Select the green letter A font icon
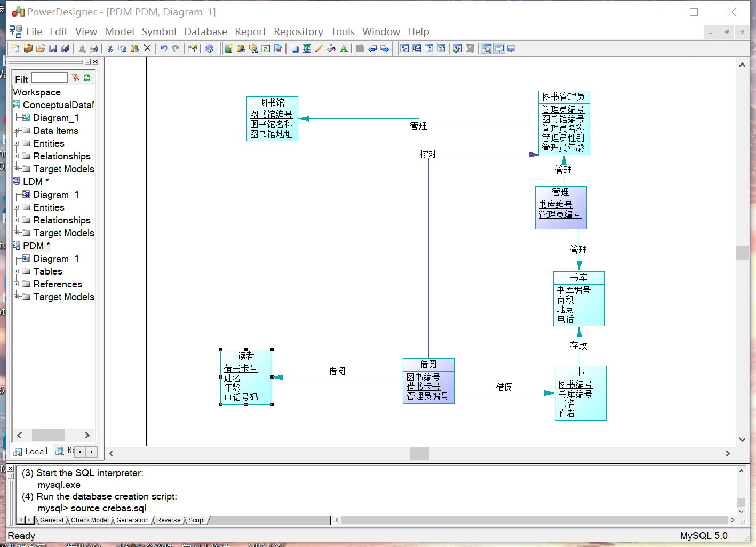This screenshot has height=547, width=756. pyautogui.click(x=344, y=49)
